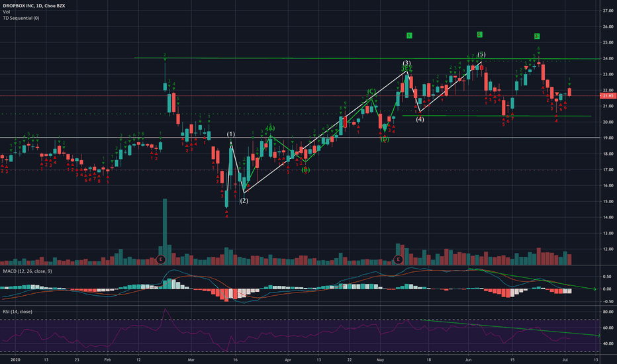Viewport: 617px width, 364px height.
Task: Select the green wave label (D)
Action: coord(385,139)
